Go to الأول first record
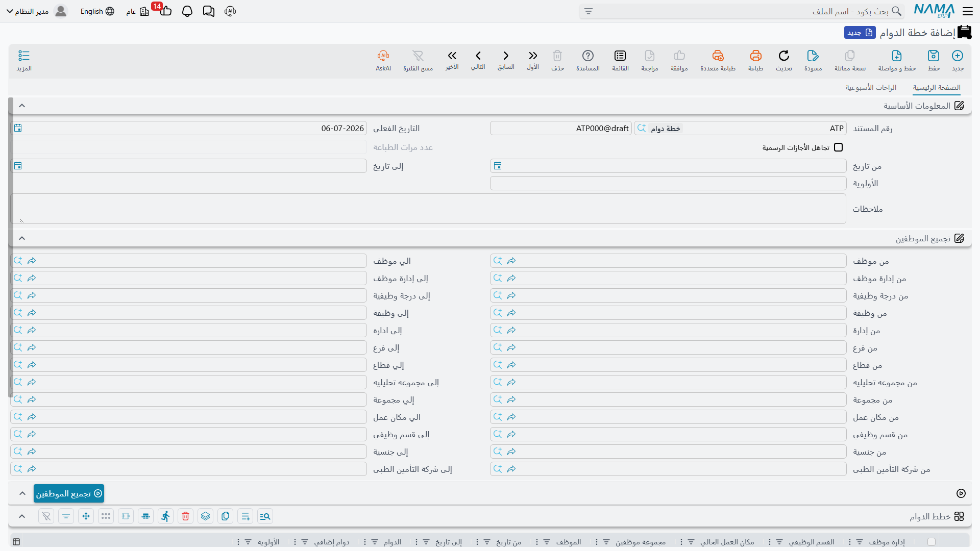 533,60
